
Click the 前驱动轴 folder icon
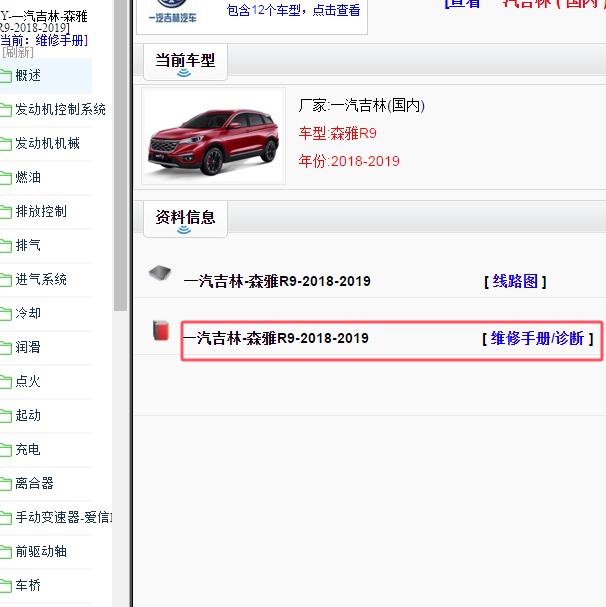pos(5,552)
